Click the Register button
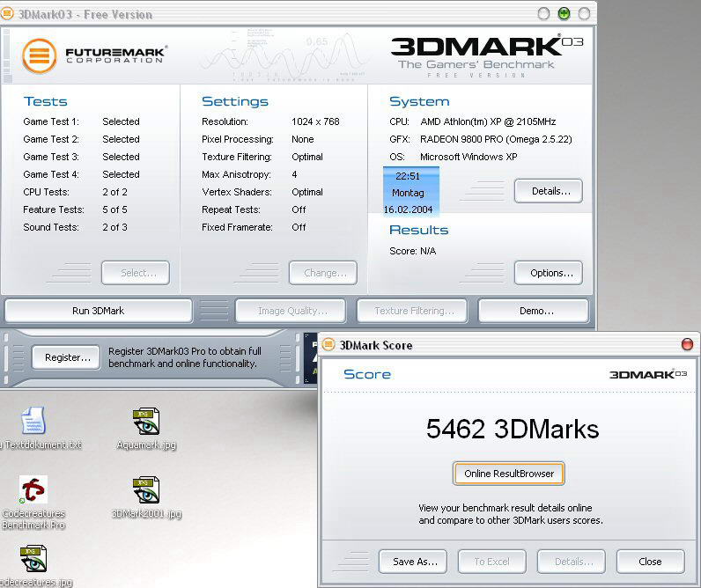The width and height of the screenshot is (701, 588). 66,357
